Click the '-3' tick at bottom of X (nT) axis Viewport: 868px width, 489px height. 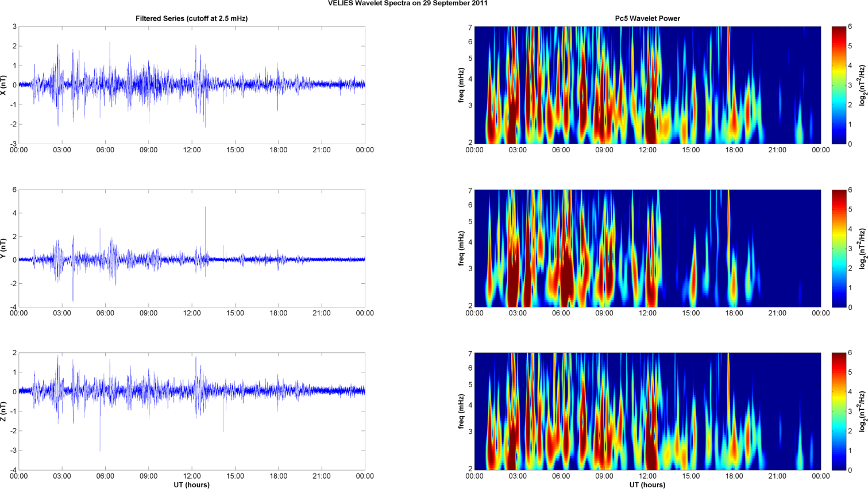13,144
